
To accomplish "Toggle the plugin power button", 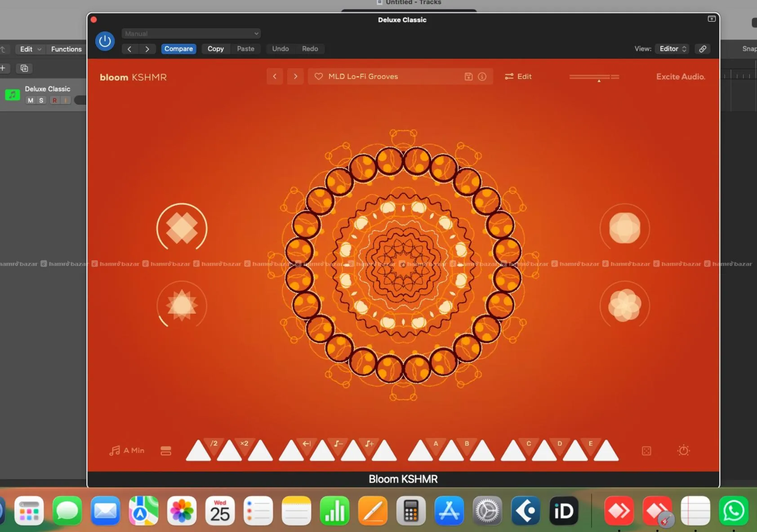I will [x=105, y=41].
